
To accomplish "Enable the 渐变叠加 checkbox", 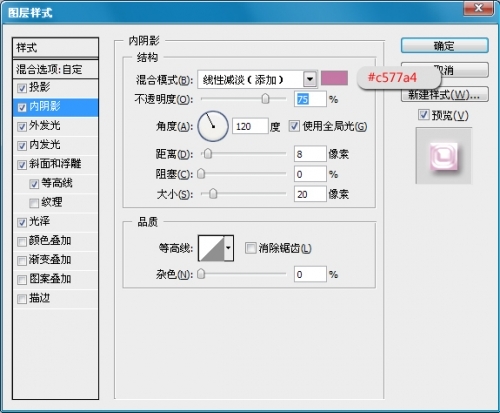I will coord(22,261).
